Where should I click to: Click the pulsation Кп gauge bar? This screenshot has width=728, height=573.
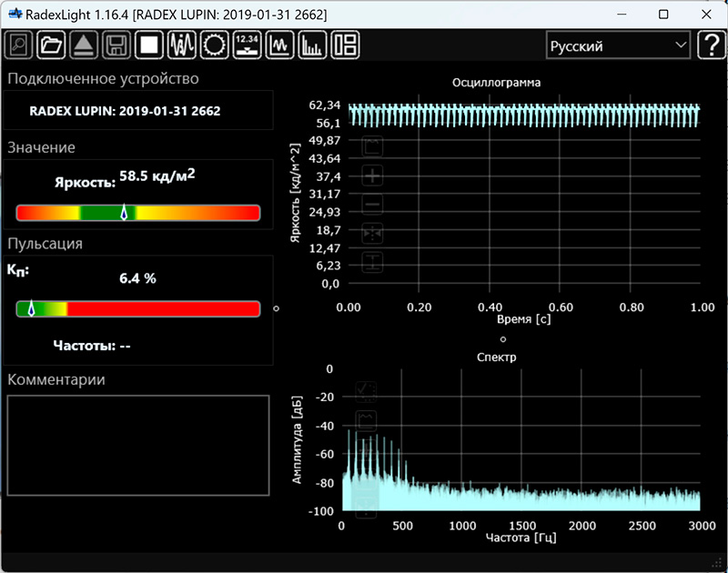pyautogui.click(x=138, y=309)
